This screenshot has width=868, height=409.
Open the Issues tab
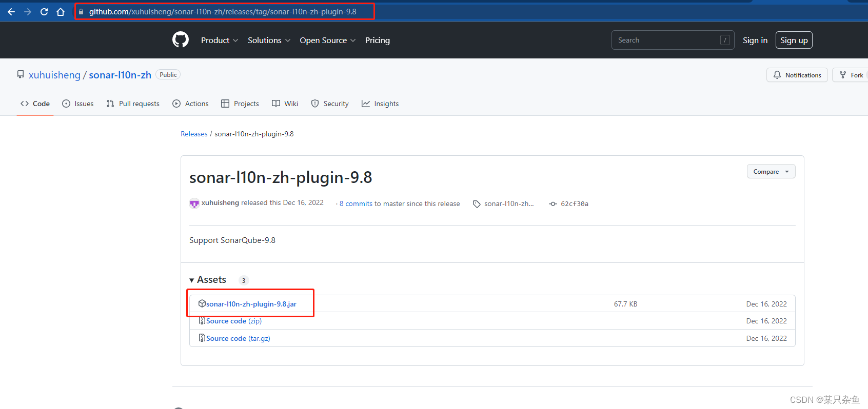78,104
